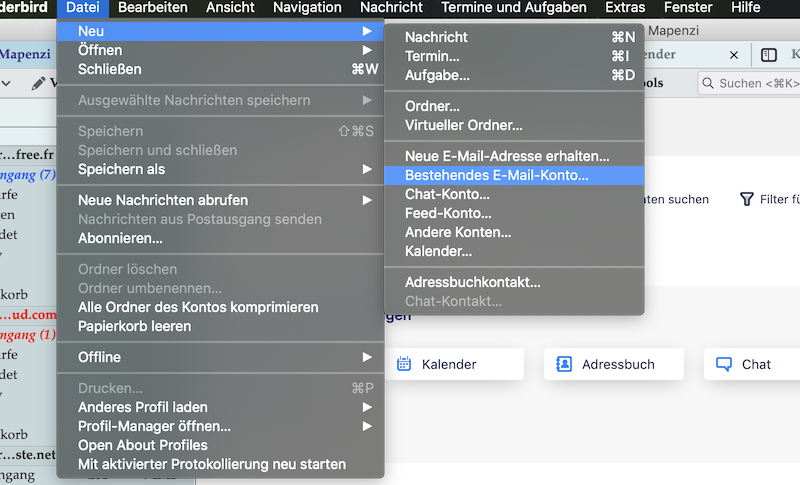
Task: Open the Datei menu in menu bar
Action: click(x=83, y=8)
